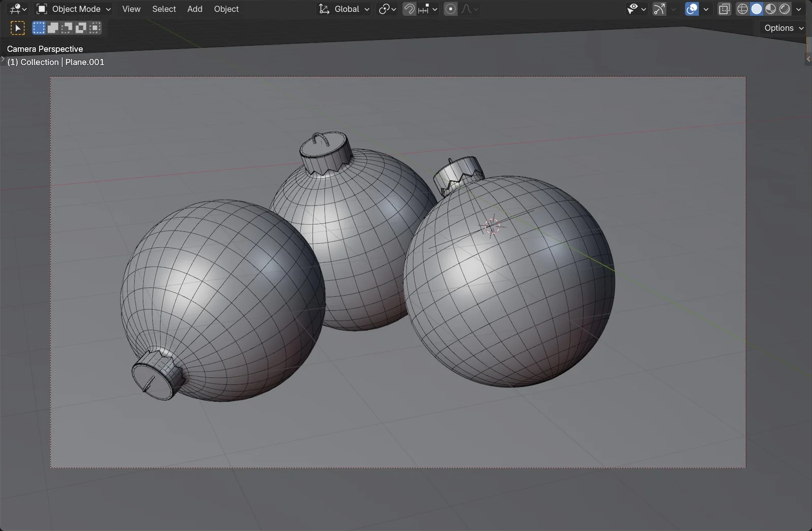Viewport: 812px width, 531px height.
Task: Open the Object menu
Action: click(226, 9)
